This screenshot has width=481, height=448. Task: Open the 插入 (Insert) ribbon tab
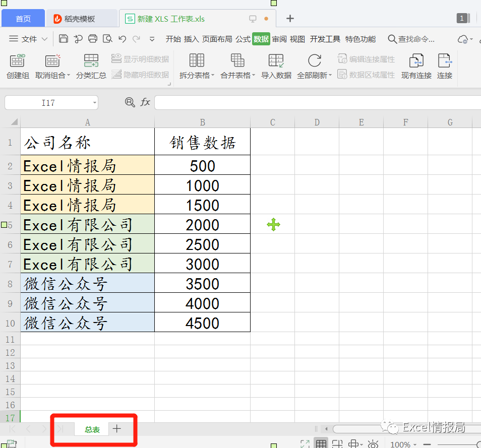[192, 39]
